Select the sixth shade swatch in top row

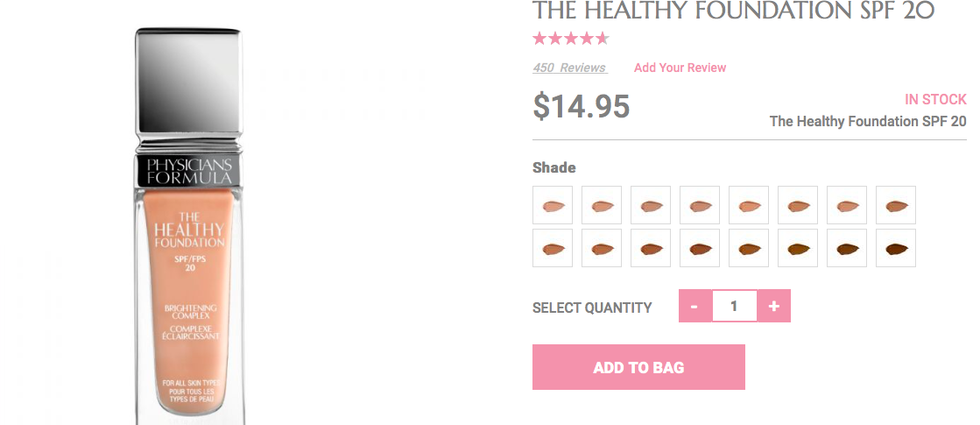click(x=798, y=205)
